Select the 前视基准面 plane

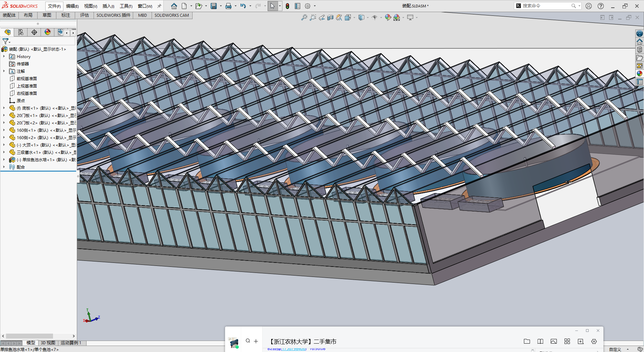point(27,78)
